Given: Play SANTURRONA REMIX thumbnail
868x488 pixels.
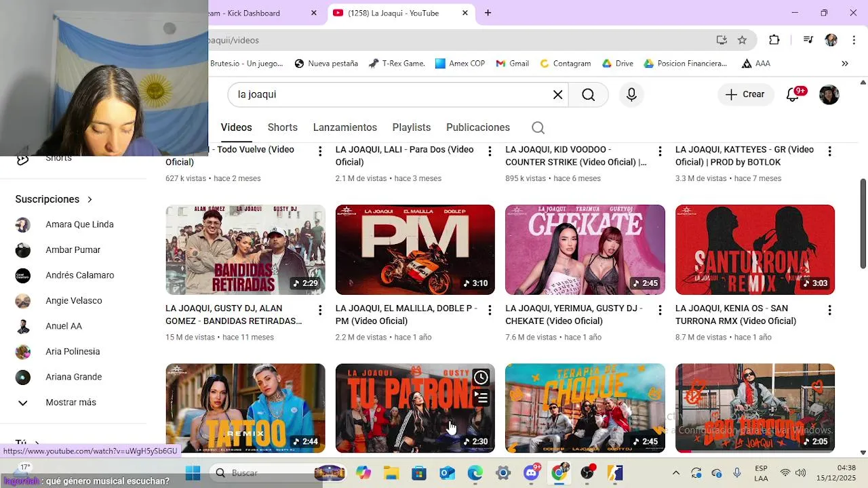Looking at the screenshot, I should (755, 249).
